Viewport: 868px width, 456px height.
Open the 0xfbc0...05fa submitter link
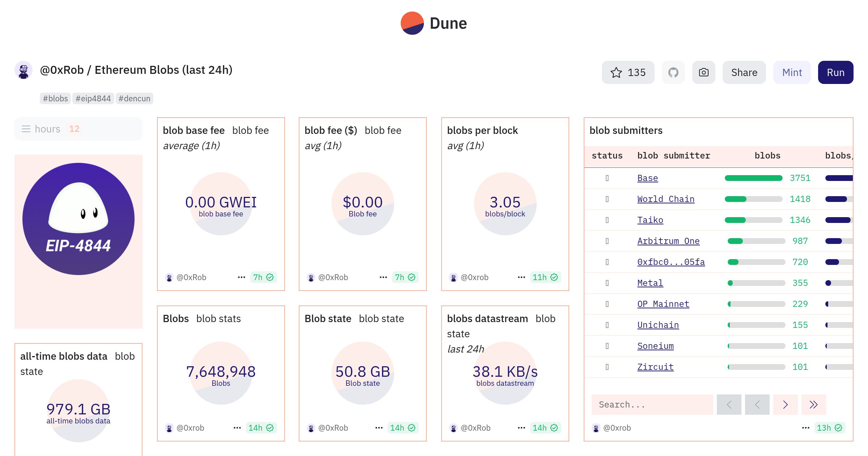(671, 262)
